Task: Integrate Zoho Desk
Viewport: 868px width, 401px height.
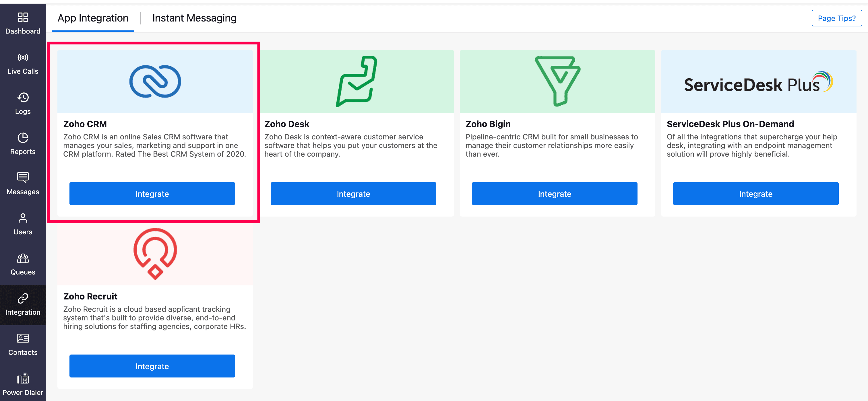Action: click(x=353, y=194)
